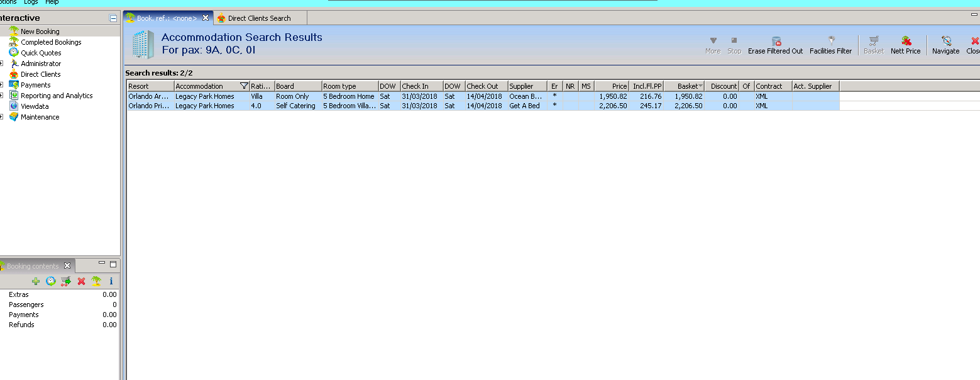Open New Booking in the navigation tree
This screenshot has width=980, height=380.
coord(40,31)
